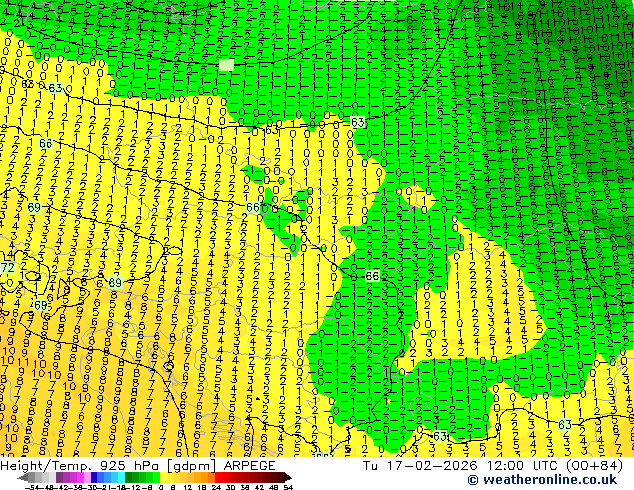Screen dimensions: 634x490
Task: Select the bright red swatch in temperature legend
Action: click(x=219, y=477)
